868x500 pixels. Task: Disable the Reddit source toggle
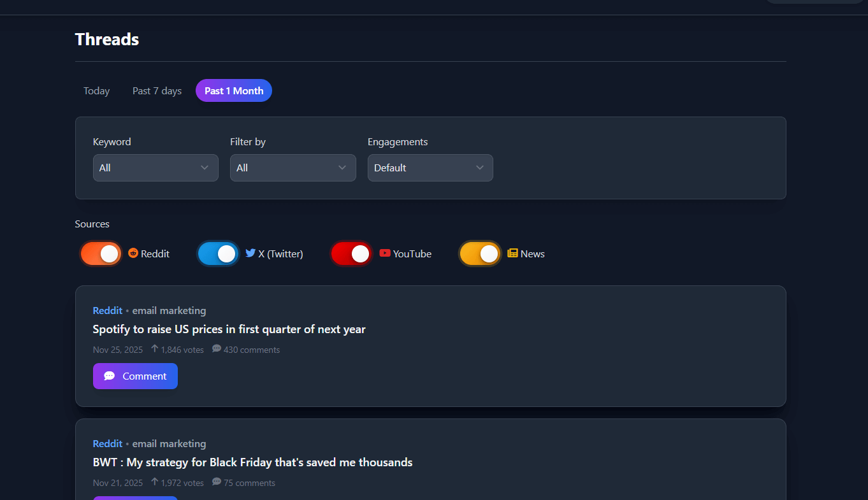(x=101, y=254)
